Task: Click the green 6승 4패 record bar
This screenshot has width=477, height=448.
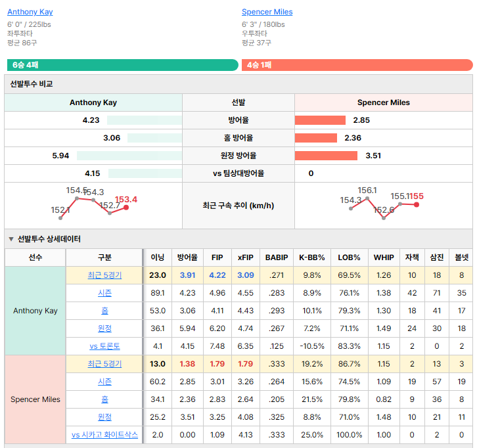Action: 123,65
